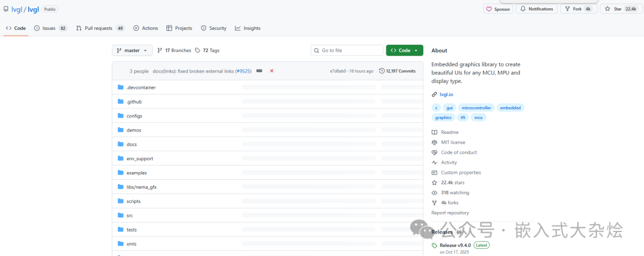644x256 pixels.
Task: Click the Release v9.4.0 tag icon
Action: pos(435,245)
